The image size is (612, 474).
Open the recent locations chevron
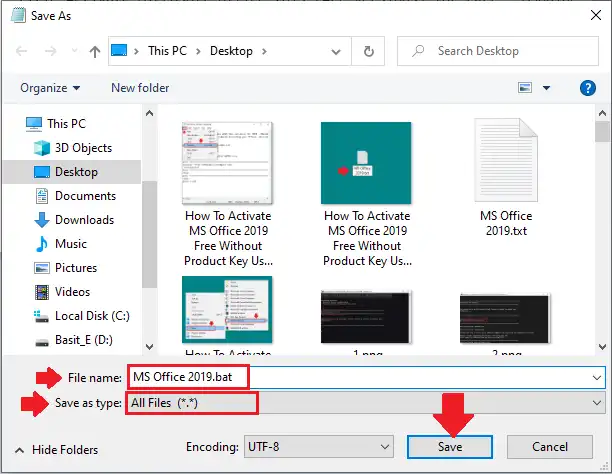pos(74,51)
